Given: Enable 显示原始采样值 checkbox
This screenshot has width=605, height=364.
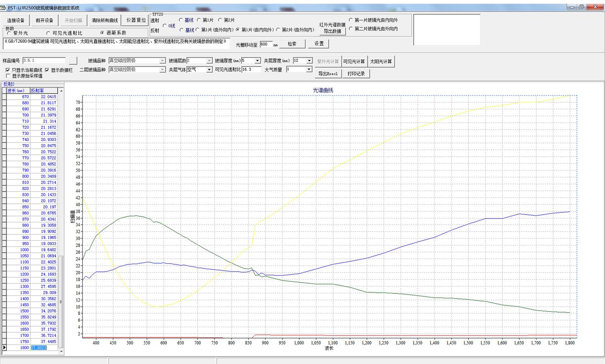Looking at the screenshot, I should pos(8,76).
